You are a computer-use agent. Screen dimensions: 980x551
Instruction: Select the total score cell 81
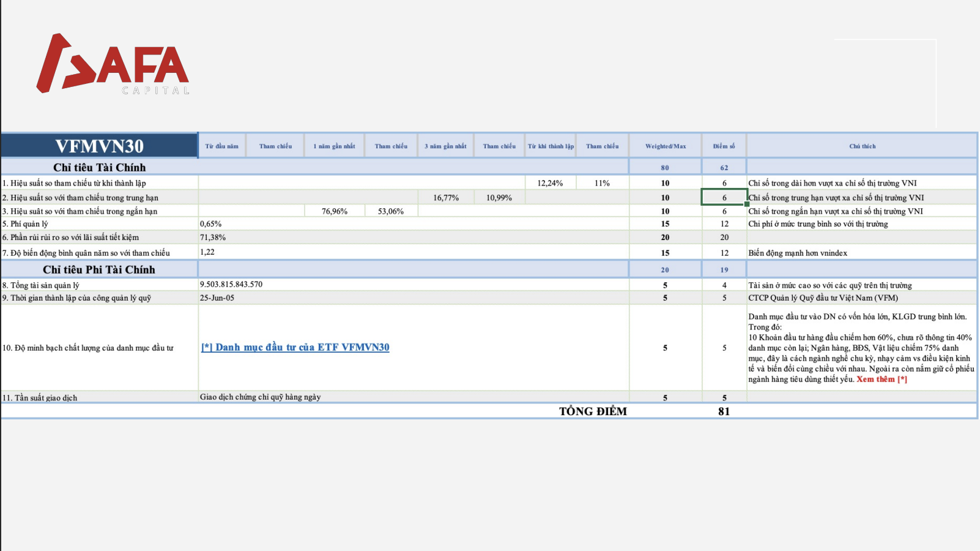coord(724,411)
